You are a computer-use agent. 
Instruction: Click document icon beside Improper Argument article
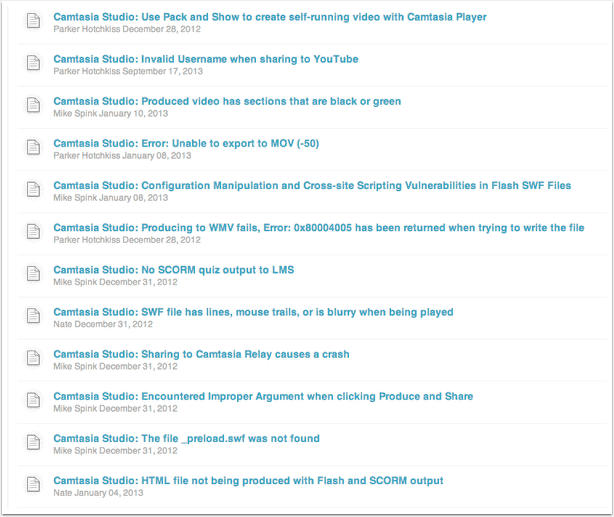coord(33,400)
